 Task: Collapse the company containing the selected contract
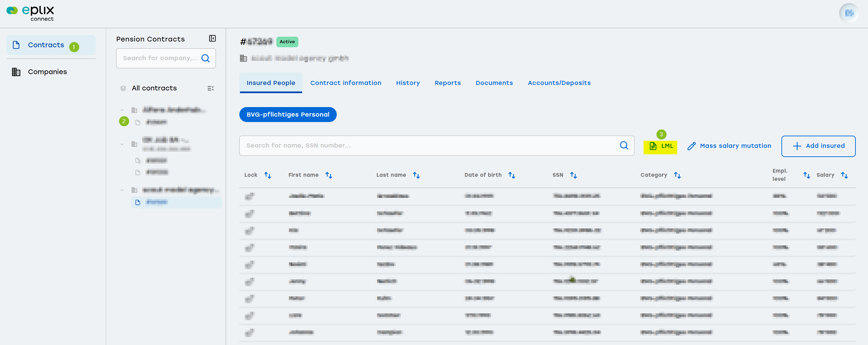coord(122,190)
